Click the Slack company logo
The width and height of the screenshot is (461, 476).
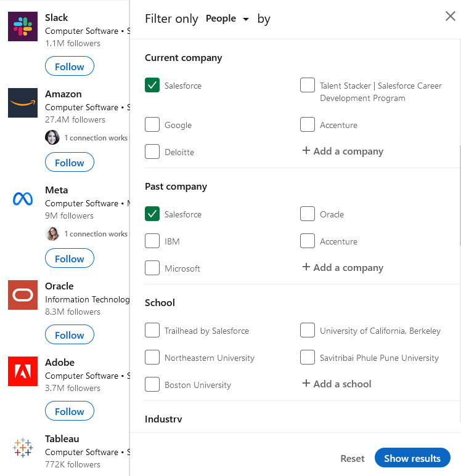click(23, 26)
